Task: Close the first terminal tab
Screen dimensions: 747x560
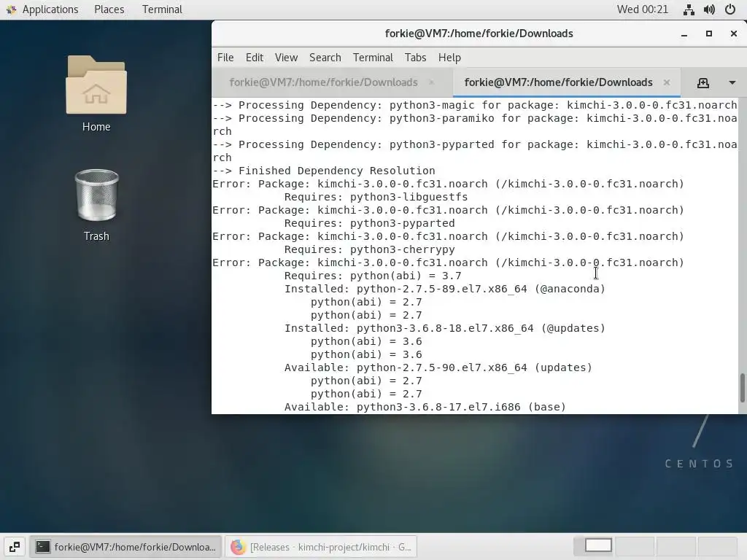Action: tap(432, 82)
